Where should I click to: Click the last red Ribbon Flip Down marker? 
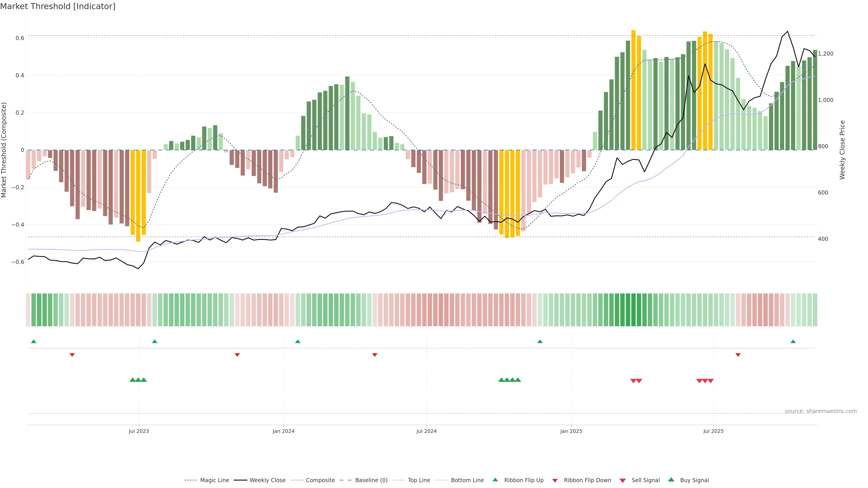[738, 355]
